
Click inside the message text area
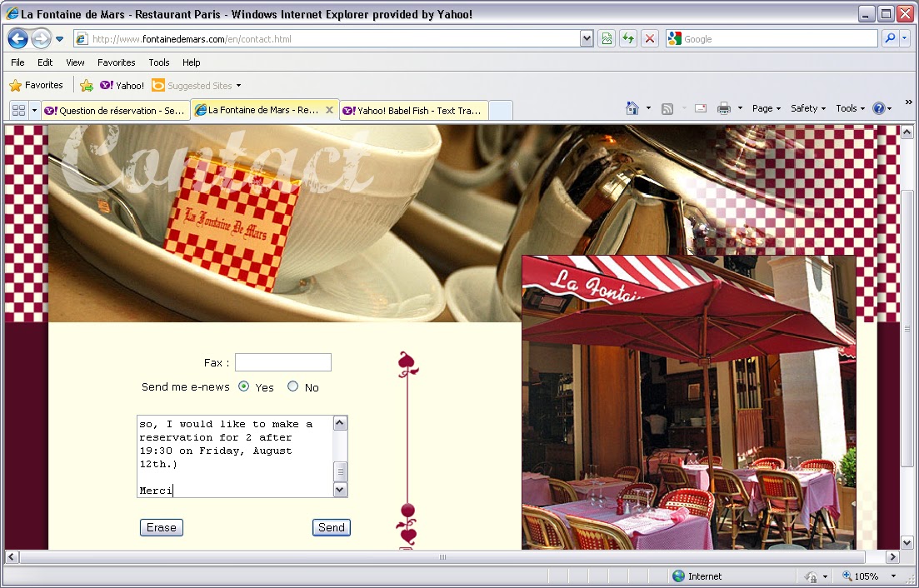[x=235, y=456]
